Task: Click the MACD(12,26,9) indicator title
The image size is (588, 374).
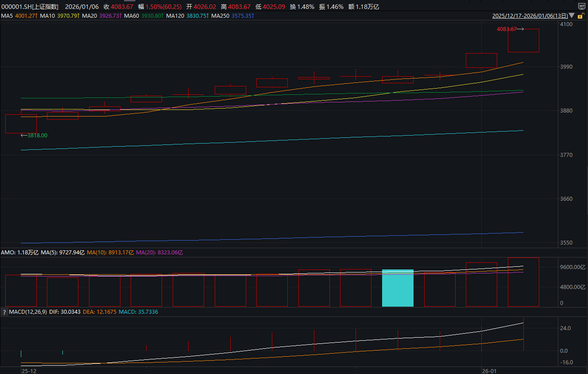Action: tap(28, 312)
